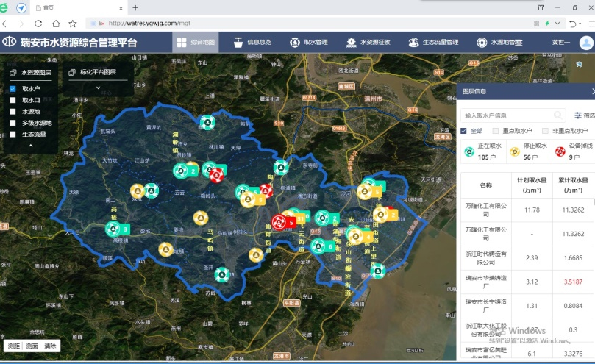Enable the 水源地 layer checkbox

point(13,111)
